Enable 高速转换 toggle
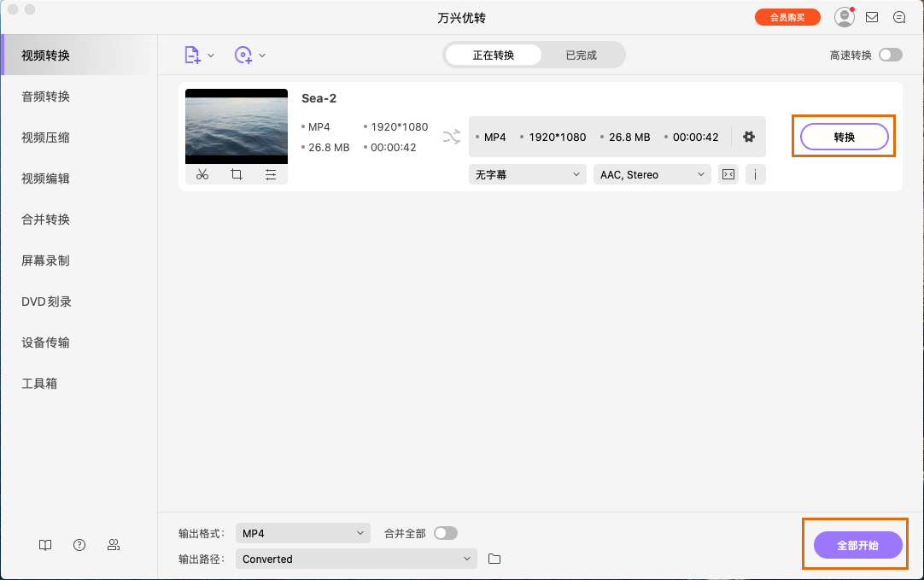 [891, 54]
